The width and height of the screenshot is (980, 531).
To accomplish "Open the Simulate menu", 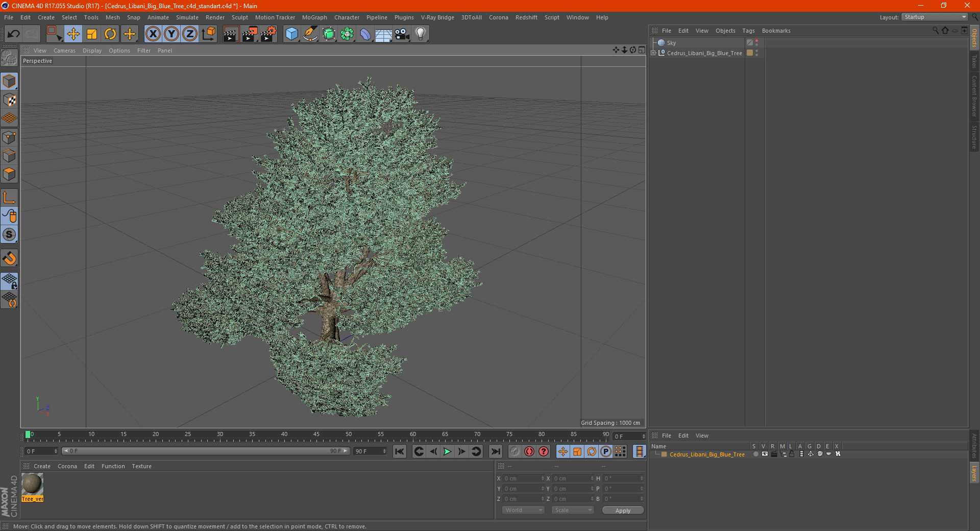I will tap(187, 17).
